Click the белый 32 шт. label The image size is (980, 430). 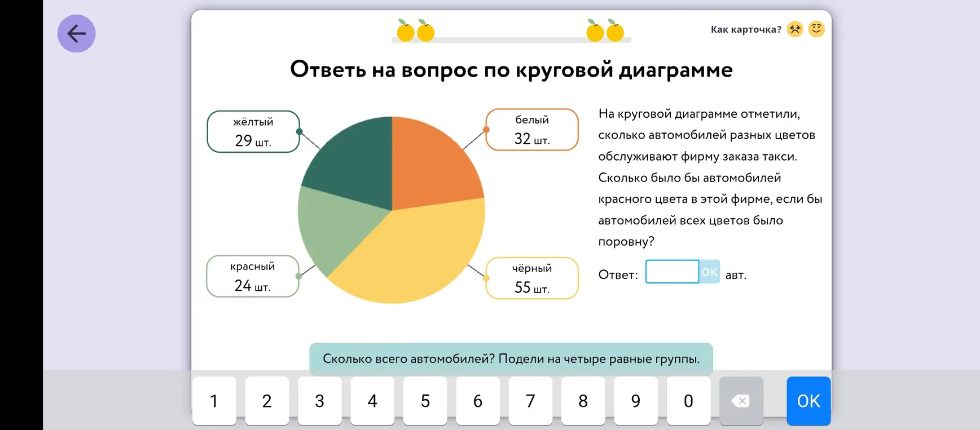coord(532,130)
